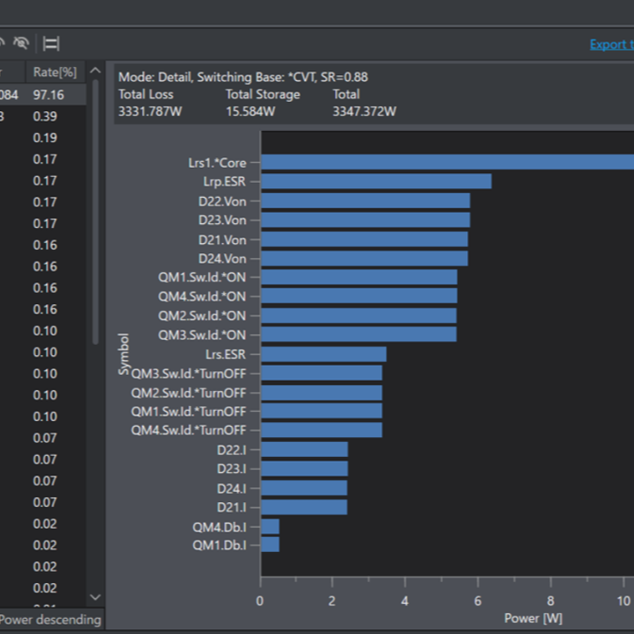Select the QM1.Sw.Id.*ON bar
634x634 pixels.
(x=358, y=277)
